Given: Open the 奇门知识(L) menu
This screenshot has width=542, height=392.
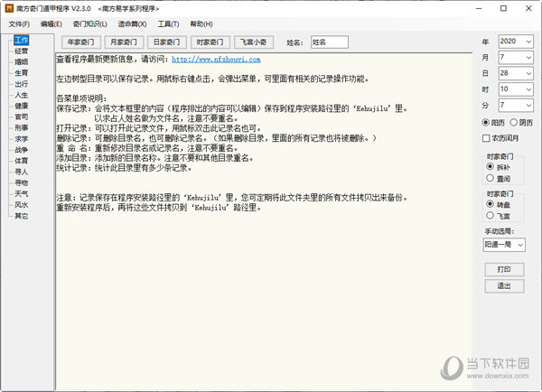Looking at the screenshot, I should coord(89,23).
